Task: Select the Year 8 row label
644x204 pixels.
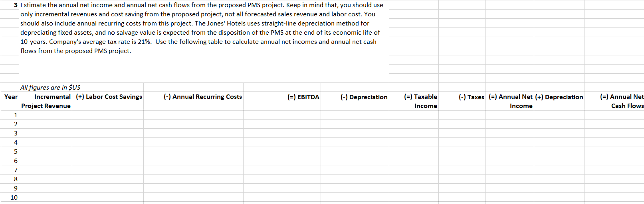Action: coord(10,179)
